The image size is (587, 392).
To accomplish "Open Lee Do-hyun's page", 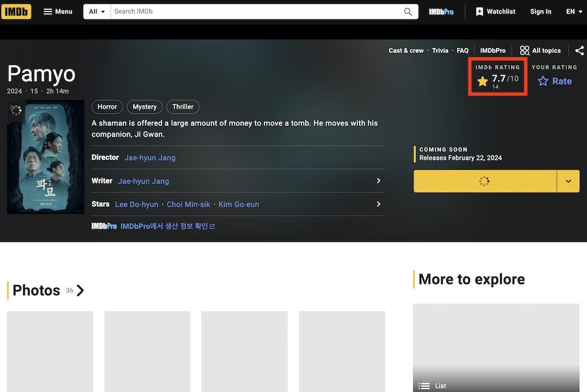I will 137,204.
